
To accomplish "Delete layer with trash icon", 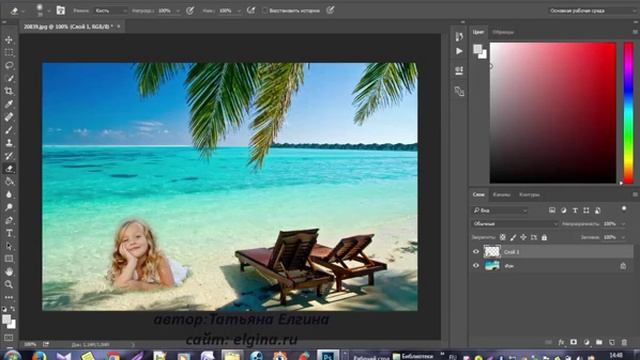I will (624, 342).
